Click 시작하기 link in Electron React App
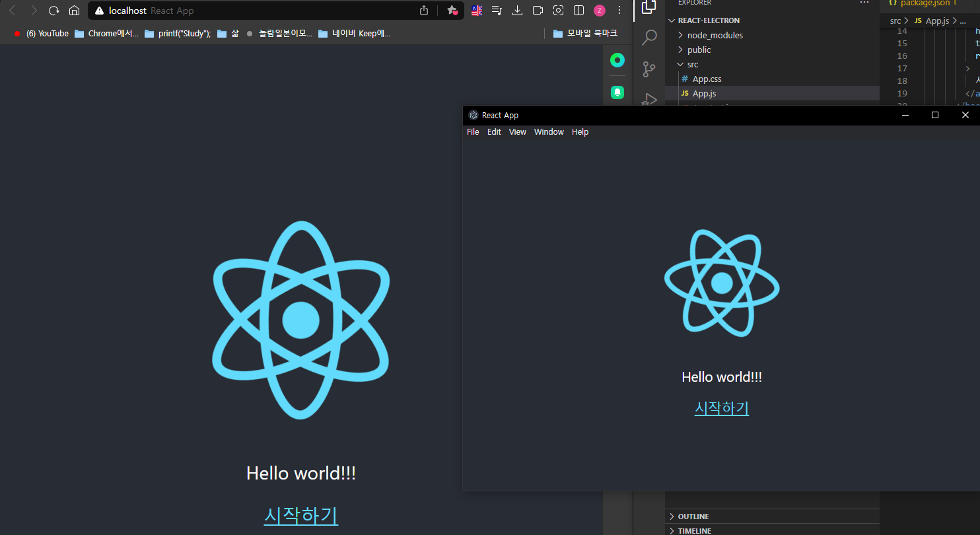Image resolution: width=980 pixels, height=535 pixels. [x=722, y=408]
